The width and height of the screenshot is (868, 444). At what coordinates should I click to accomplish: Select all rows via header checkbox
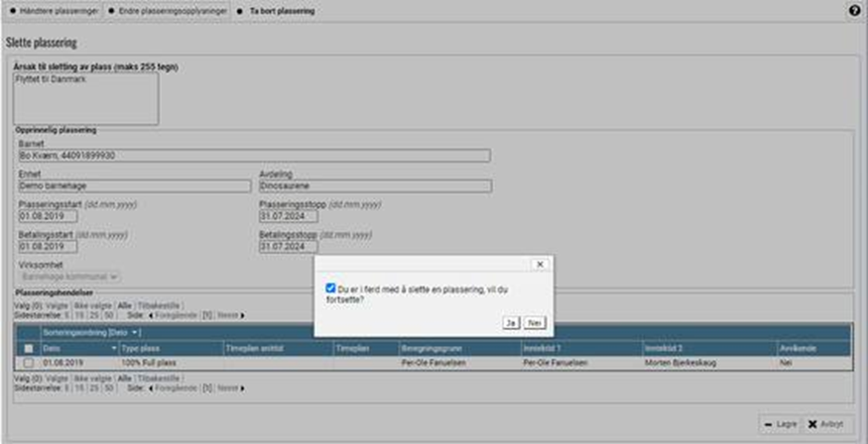click(x=29, y=349)
